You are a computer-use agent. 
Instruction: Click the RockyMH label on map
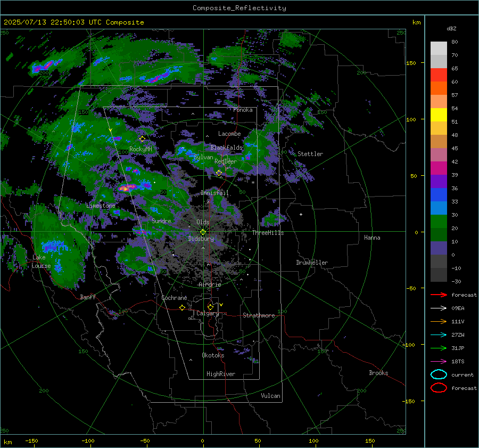(x=141, y=149)
